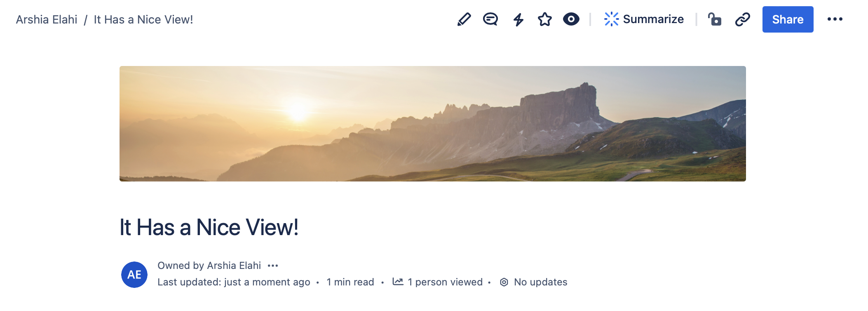
Task: Open the lightning bolt automation icon
Action: click(x=518, y=19)
